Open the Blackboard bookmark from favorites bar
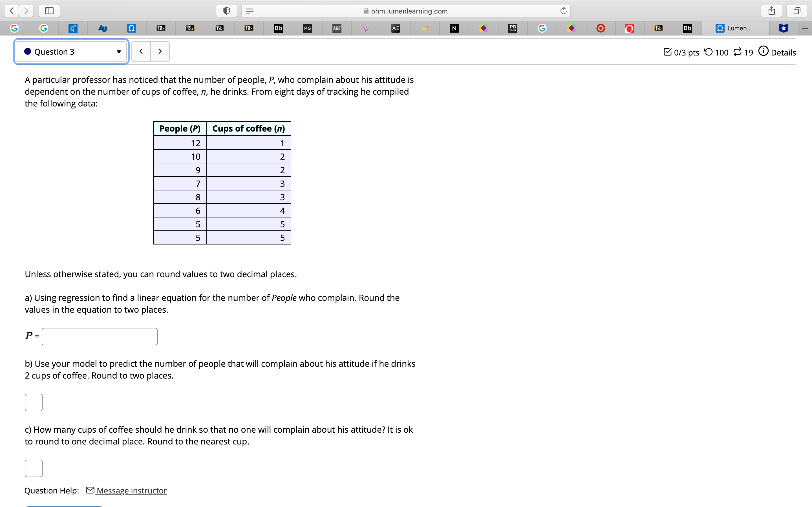812x507 pixels. point(161,28)
